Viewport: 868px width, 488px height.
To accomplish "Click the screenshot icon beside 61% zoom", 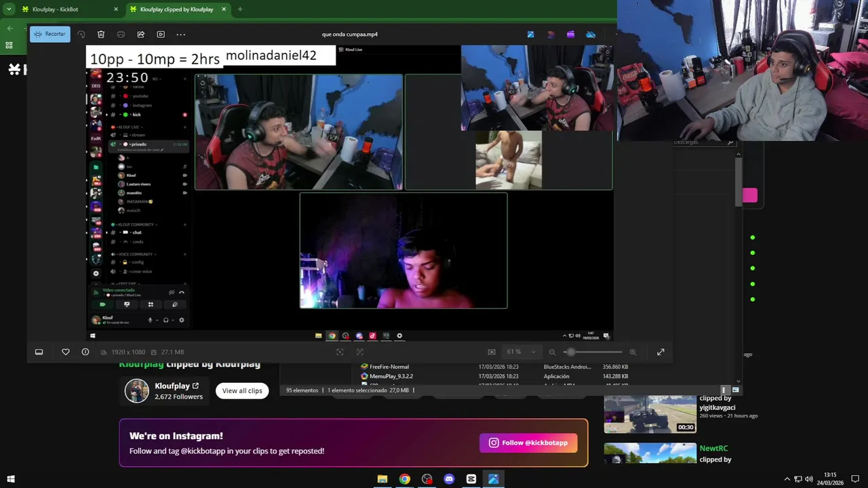I will tap(492, 352).
